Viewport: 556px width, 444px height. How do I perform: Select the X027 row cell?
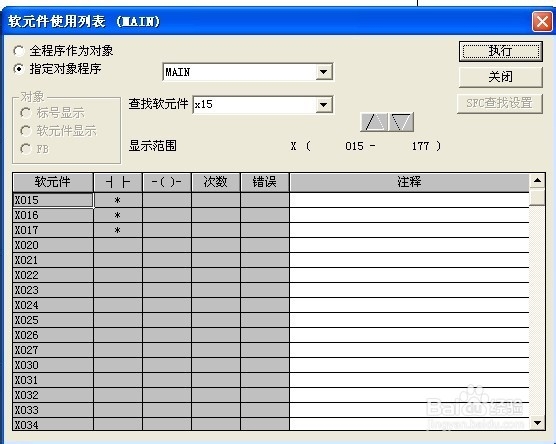point(53,350)
